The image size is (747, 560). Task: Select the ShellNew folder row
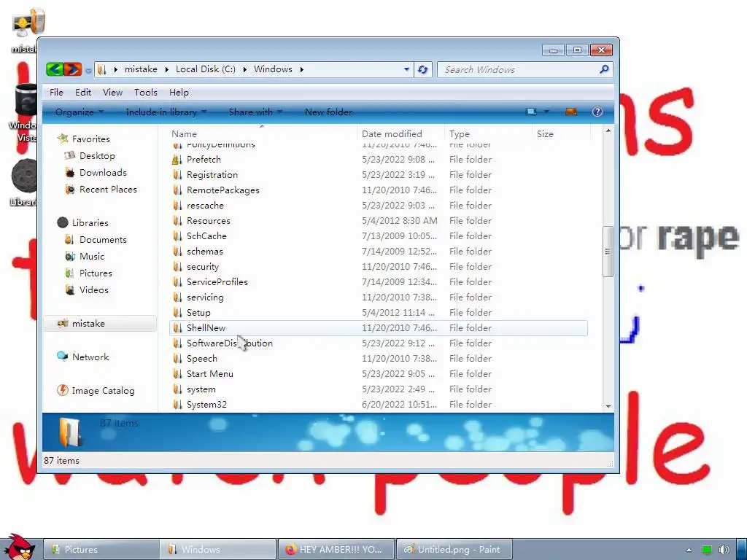(379, 327)
